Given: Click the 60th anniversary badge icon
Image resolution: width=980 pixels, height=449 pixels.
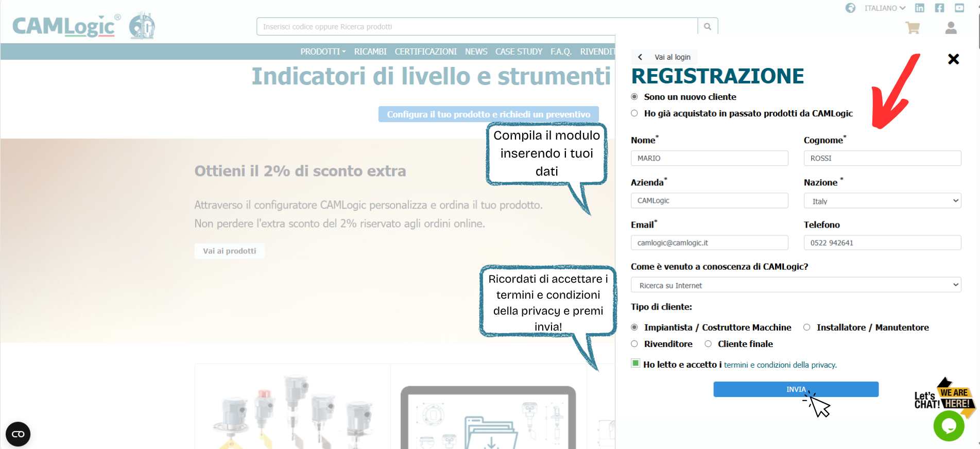Looking at the screenshot, I should pos(142,26).
